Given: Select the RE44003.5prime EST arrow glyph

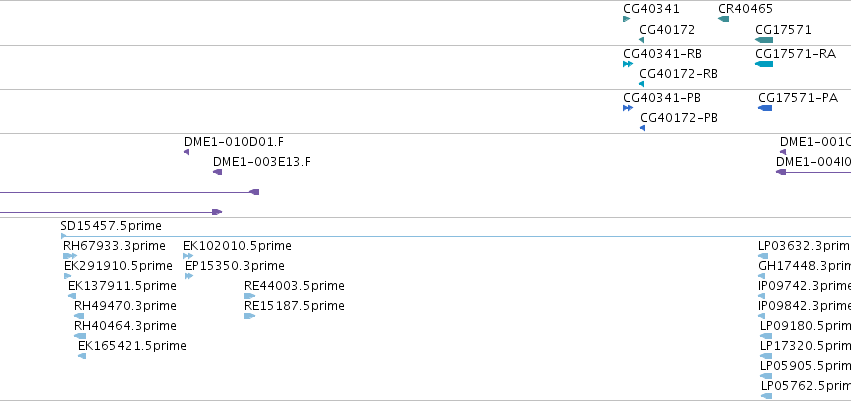Looking at the screenshot, I should [x=249, y=296].
